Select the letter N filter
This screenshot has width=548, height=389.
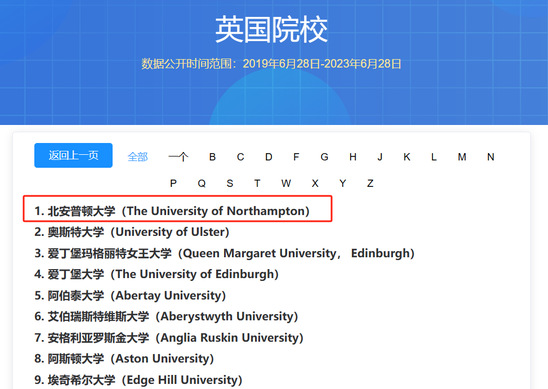click(x=491, y=157)
